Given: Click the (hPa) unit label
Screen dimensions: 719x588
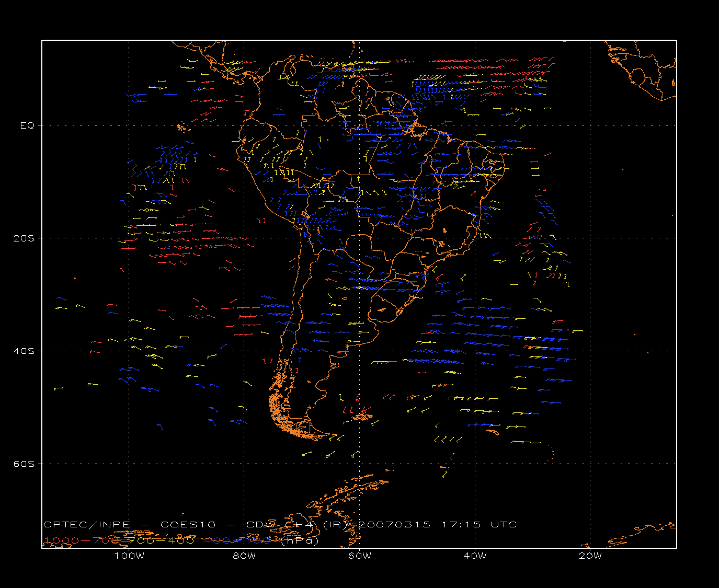Looking at the screenshot, I should [299, 541].
